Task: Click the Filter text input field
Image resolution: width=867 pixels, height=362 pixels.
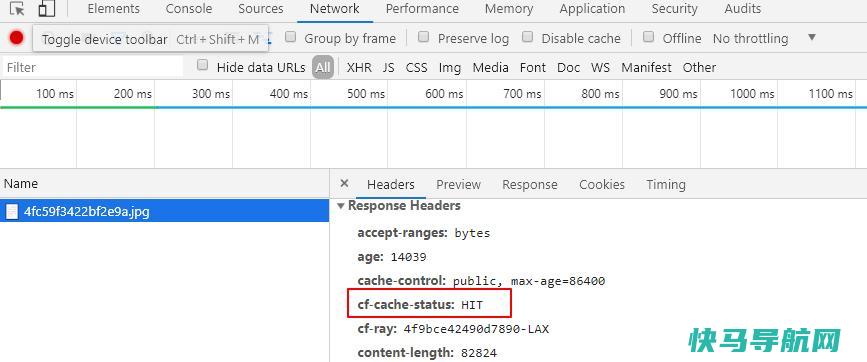Action: pyautogui.click(x=93, y=67)
